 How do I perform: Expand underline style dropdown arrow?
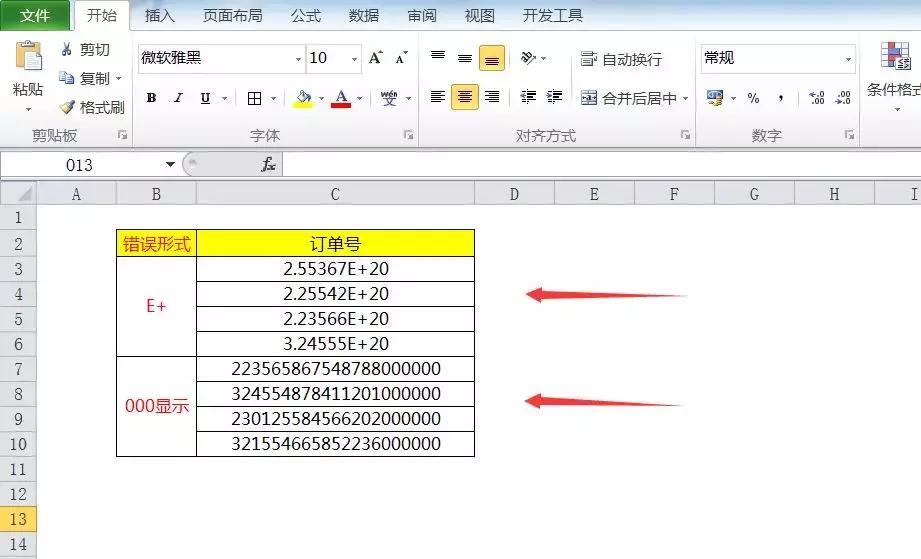224,98
